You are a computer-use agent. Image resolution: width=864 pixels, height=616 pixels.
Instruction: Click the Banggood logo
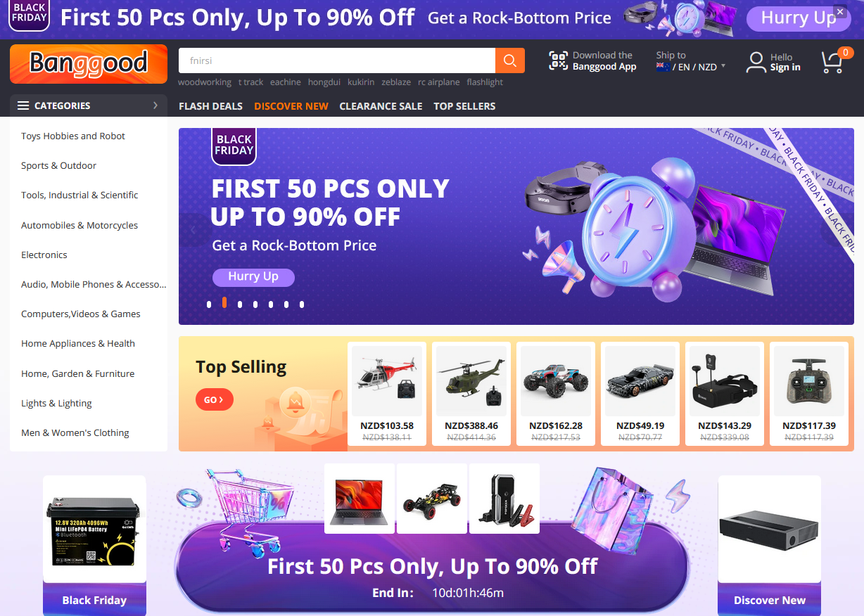pos(89,64)
